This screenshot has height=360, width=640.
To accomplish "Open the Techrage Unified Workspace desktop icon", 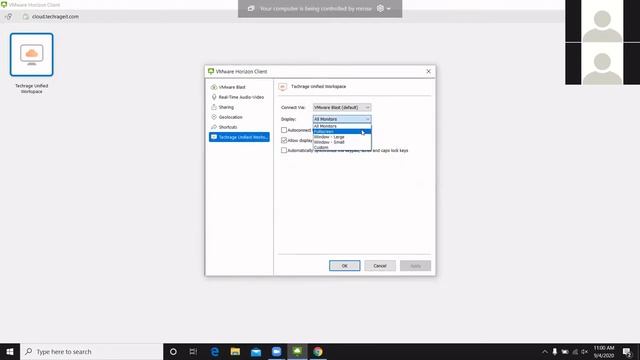I will (x=31, y=55).
